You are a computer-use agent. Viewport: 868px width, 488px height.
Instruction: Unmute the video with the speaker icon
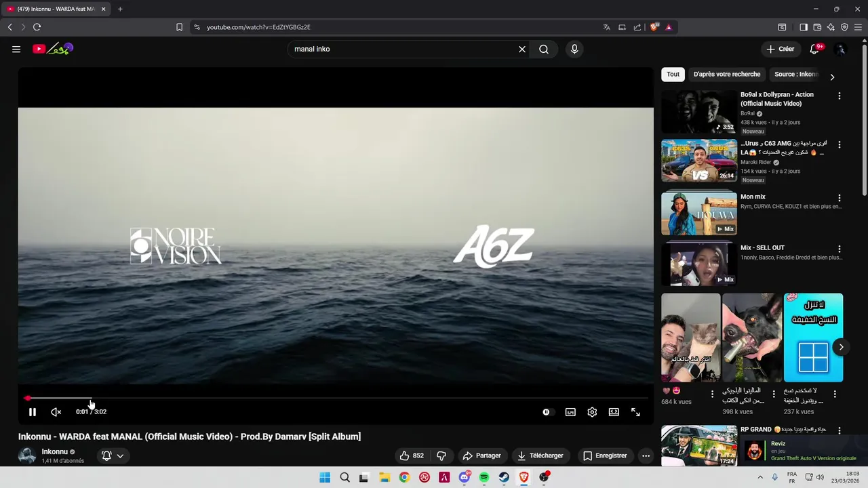(56, 412)
